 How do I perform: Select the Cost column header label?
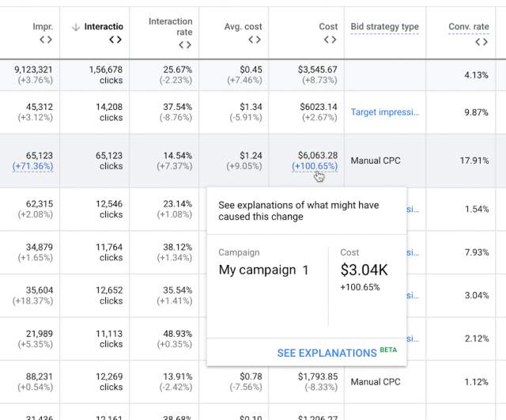point(328,27)
